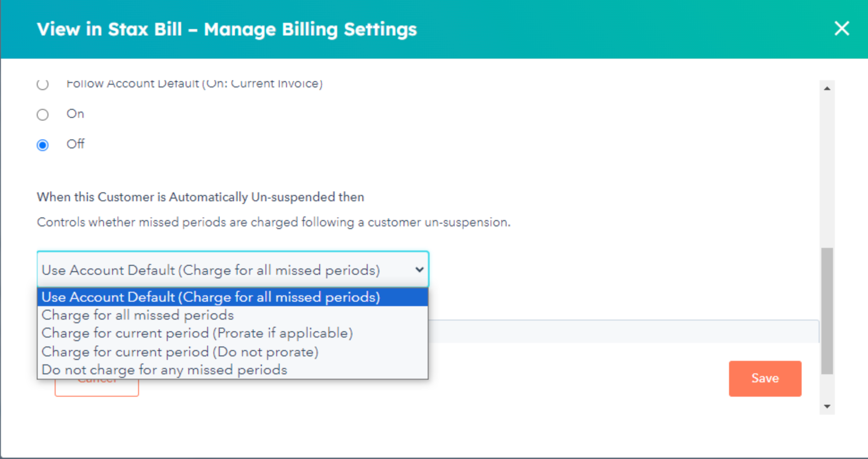Viewport: 868px width, 459px height.
Task: Choose Charge for all missed periods option
Action: point(233,315)
